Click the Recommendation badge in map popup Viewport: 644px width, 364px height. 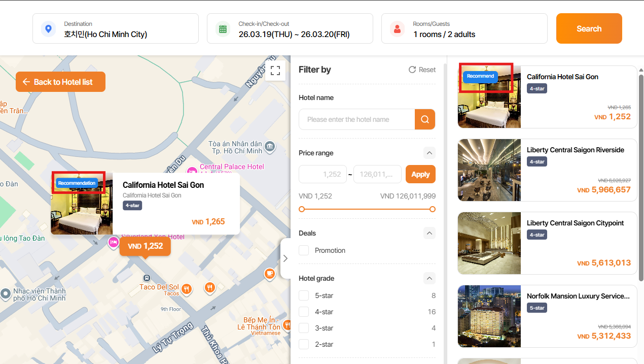pyautogui.click(x=77, y=183)
